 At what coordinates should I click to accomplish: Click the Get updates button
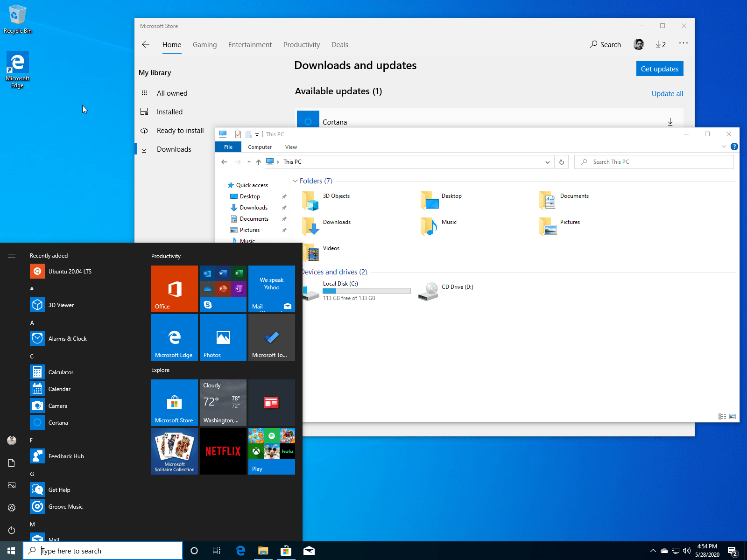coord(660,69)
